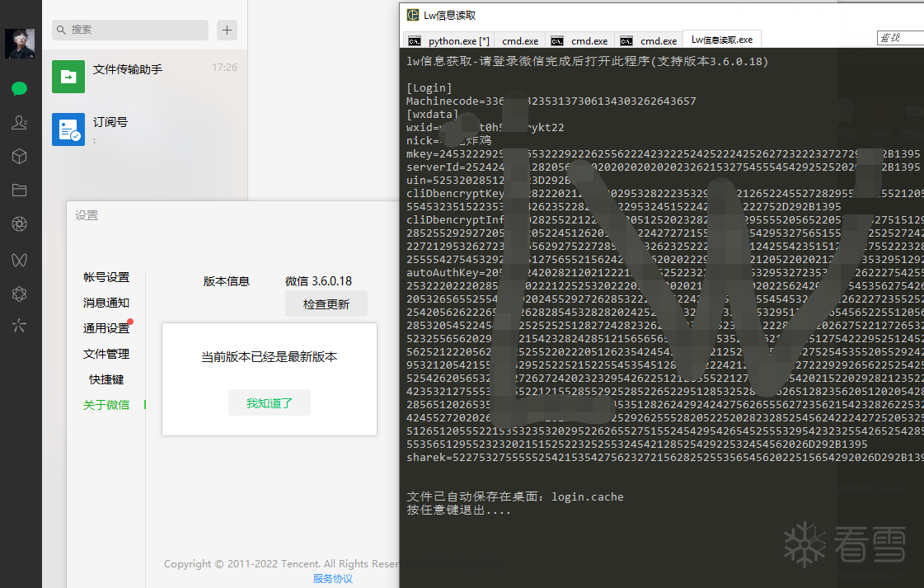Click the [wxdata] line in console

point(432,115)
